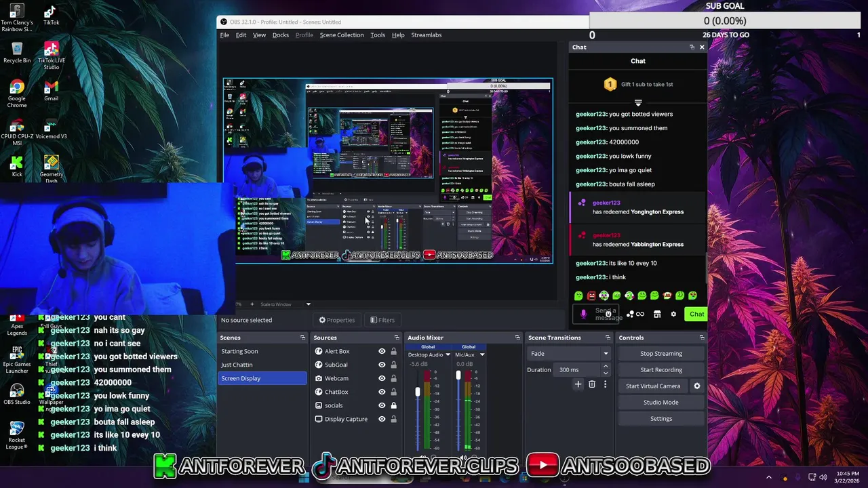Delete the selected scene transition
Viewport: 868px width, 488px height.
coord(591,384)
